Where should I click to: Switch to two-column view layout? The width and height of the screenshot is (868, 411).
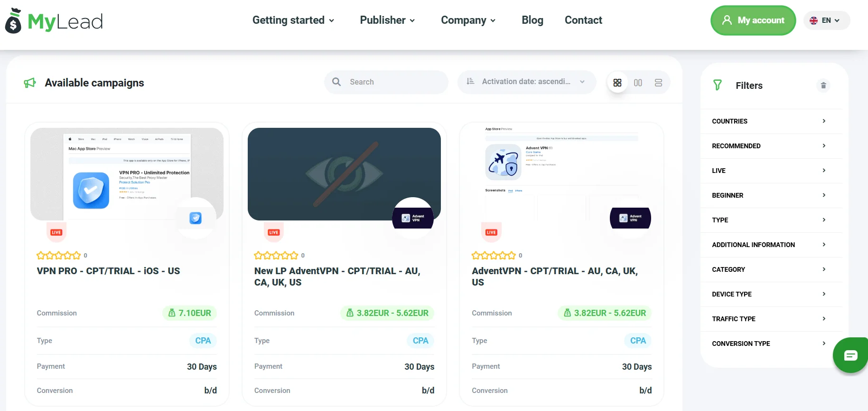(638, 83)
